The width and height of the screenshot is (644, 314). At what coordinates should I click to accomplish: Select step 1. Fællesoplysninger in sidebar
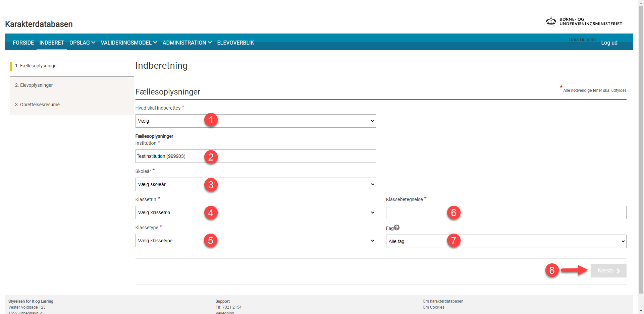[72, 67]
